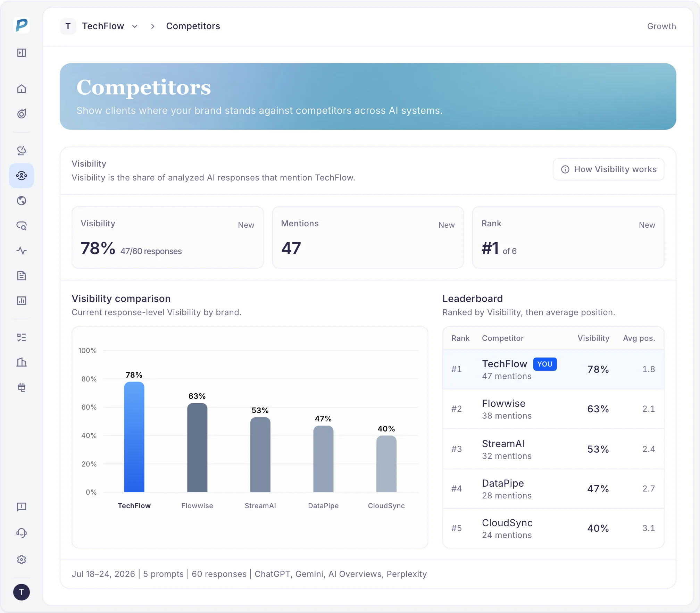Click the Visibility column header in leaderboard

[593, 338]
